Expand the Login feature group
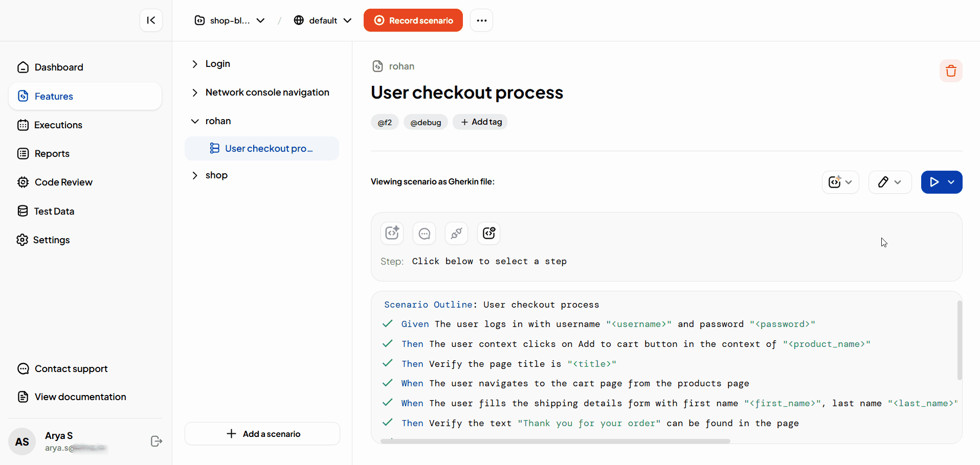Screen dimensions: 980x465 195,63
